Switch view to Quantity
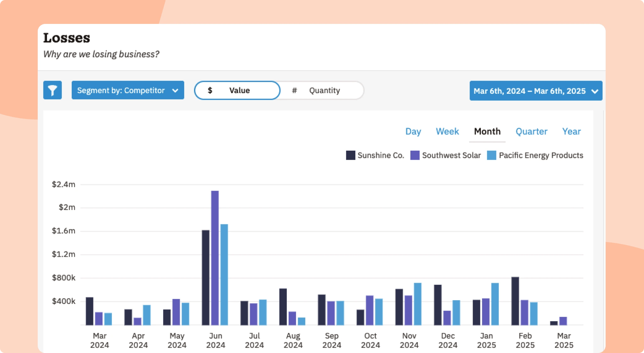The width and height of the screenshot is (644, 353). [x=324, y=90]
